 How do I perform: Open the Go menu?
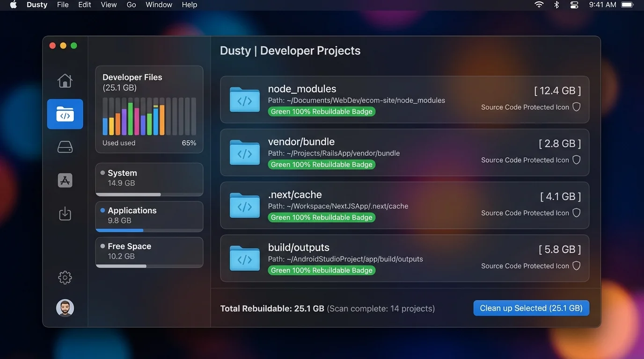131,5
